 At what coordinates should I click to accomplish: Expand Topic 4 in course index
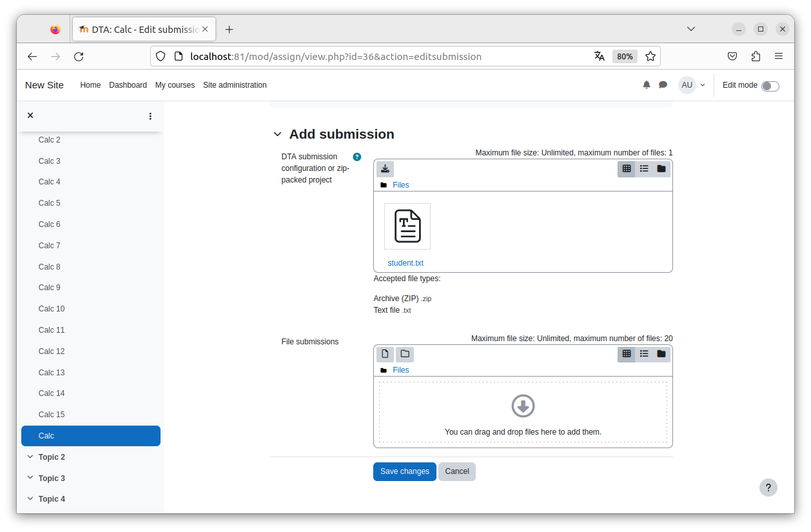point(30,499)
